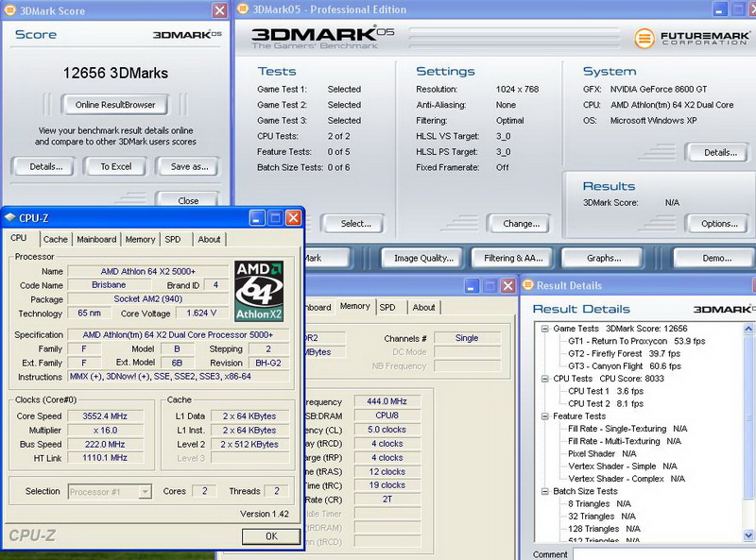The image size is (756, 560).
Task: Click the Result Details window title icon
Action: (x=528, y=285)
